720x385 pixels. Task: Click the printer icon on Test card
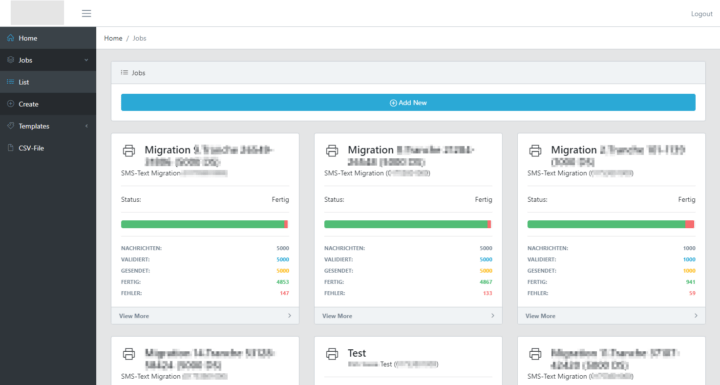tap(332, 354)
